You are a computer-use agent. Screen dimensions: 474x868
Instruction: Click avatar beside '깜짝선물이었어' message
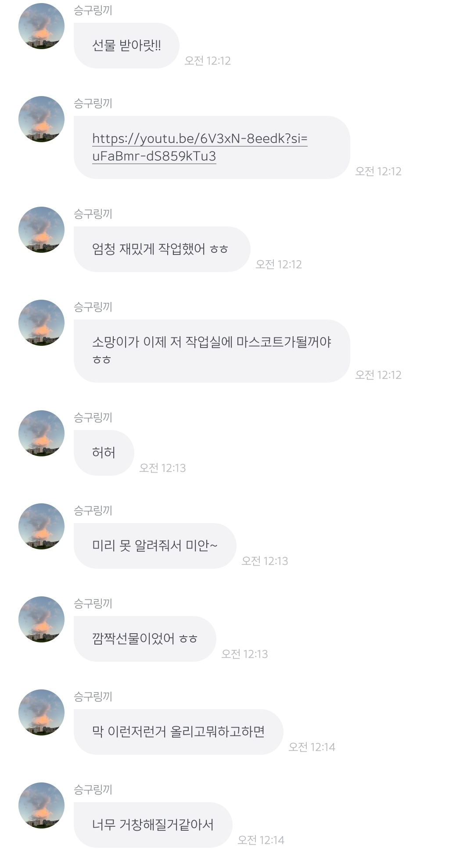pos(41,620)
